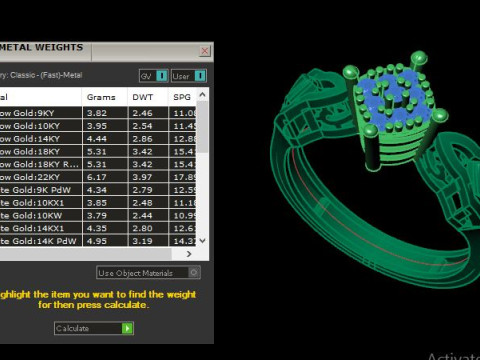The height and width of the screenshot is (360, 480).
Task: Toggle the GV switch
Action: coord(153,76)
